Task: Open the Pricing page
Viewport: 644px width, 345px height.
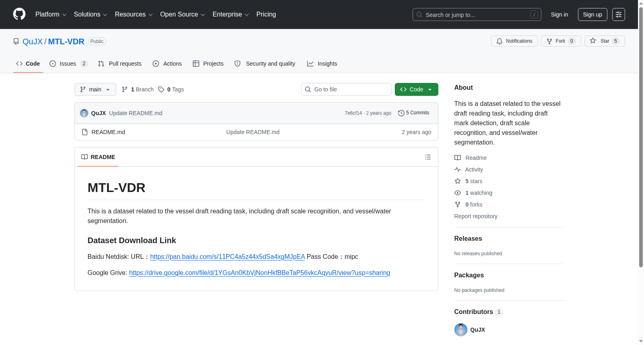Action: tap(266, 14)
